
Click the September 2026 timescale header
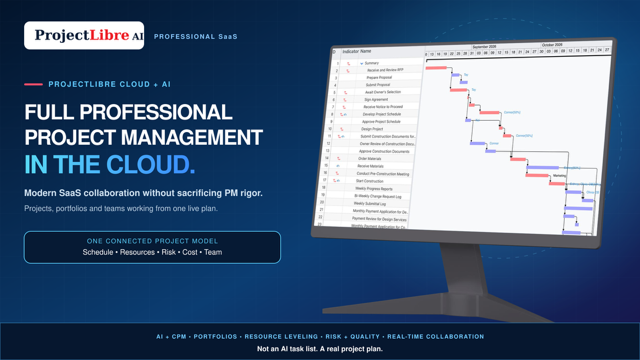(484, 47)
